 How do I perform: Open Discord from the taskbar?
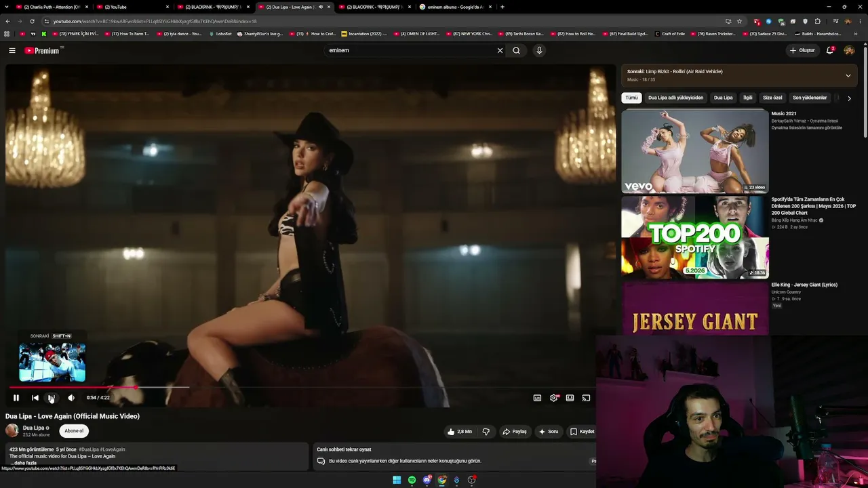[427, 480]
